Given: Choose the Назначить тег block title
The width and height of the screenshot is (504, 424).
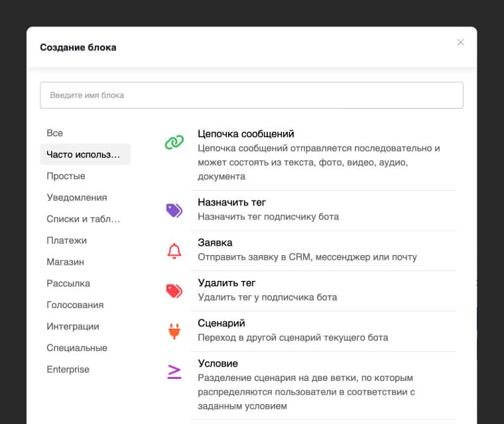Looking at the screenshot, I should tap(231, 202).
